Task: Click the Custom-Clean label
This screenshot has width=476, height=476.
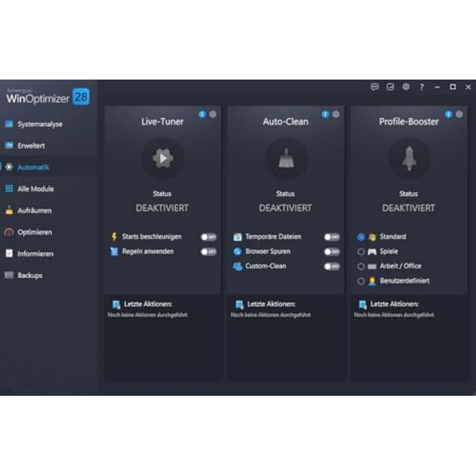Action: 266,266
